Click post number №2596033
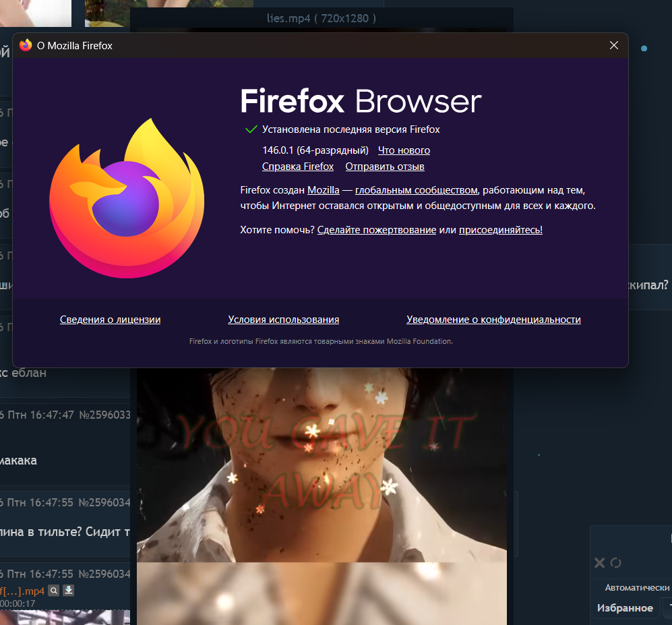 (104, 415)
